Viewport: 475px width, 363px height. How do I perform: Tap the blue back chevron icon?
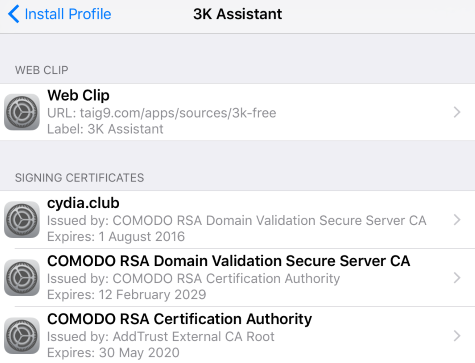[13, 14]
